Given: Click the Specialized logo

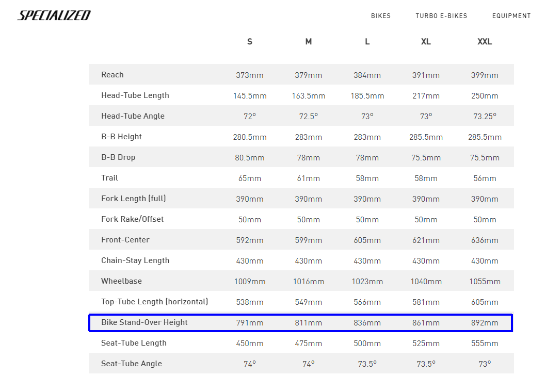Looking at the screenshot, I should (54, 15).
